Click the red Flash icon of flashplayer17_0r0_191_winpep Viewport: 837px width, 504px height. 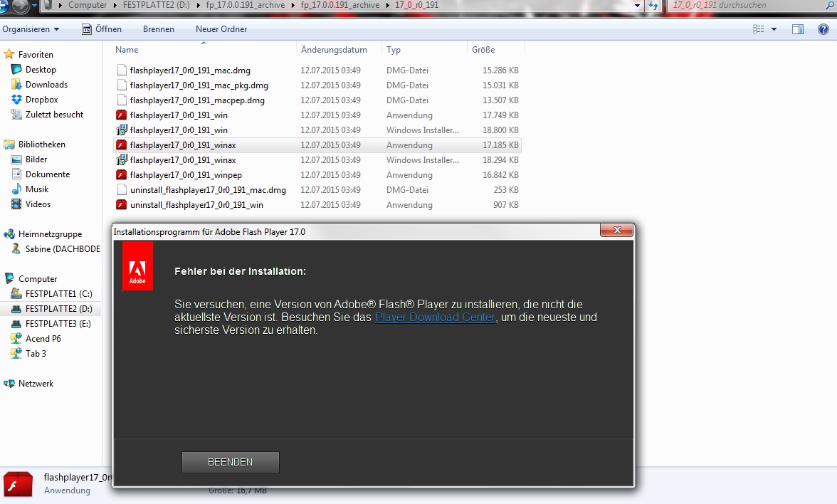coord(122,174)
